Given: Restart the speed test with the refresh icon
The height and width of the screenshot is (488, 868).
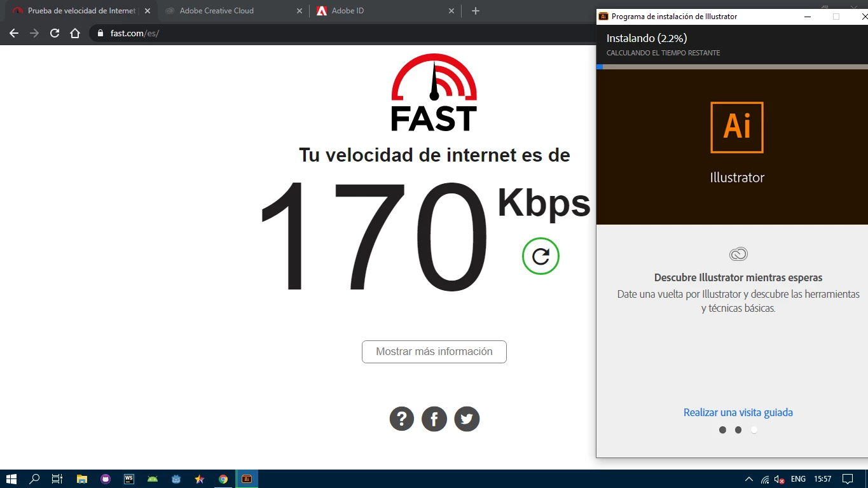Looking at the screenshot, I should click(x=541, y=256).
